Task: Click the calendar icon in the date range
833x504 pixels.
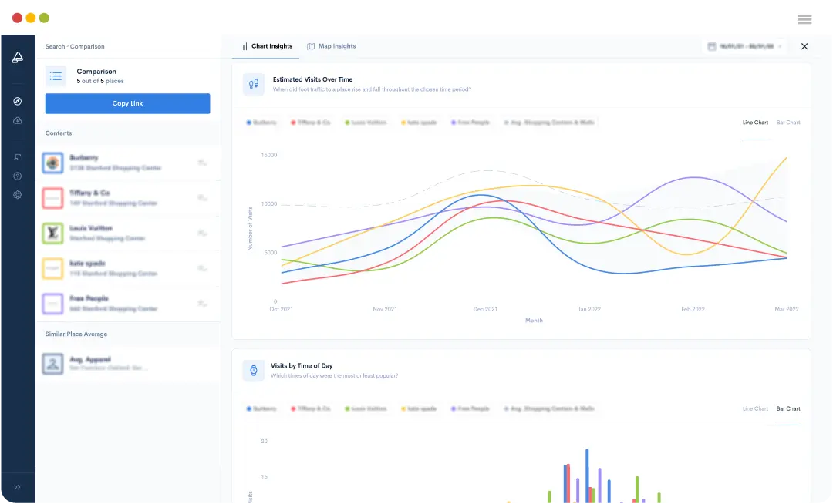Action: [711, 47]
